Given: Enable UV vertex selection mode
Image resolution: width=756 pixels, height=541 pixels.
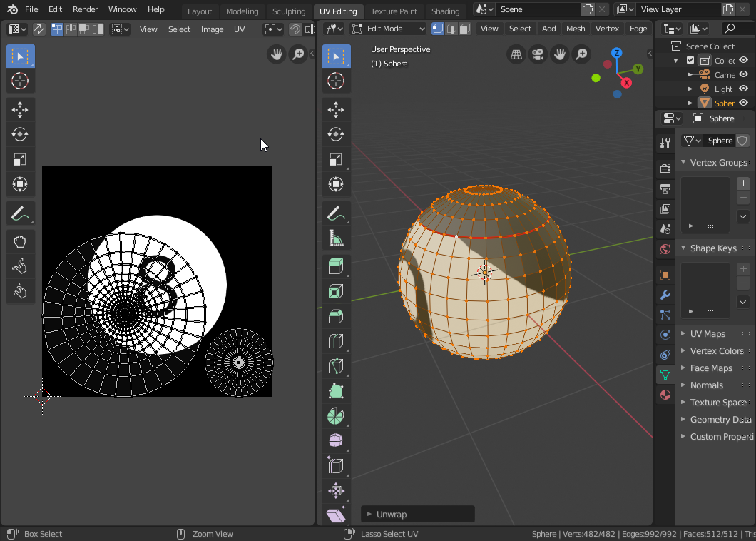Looking at the screenshot, I should 57,29.
